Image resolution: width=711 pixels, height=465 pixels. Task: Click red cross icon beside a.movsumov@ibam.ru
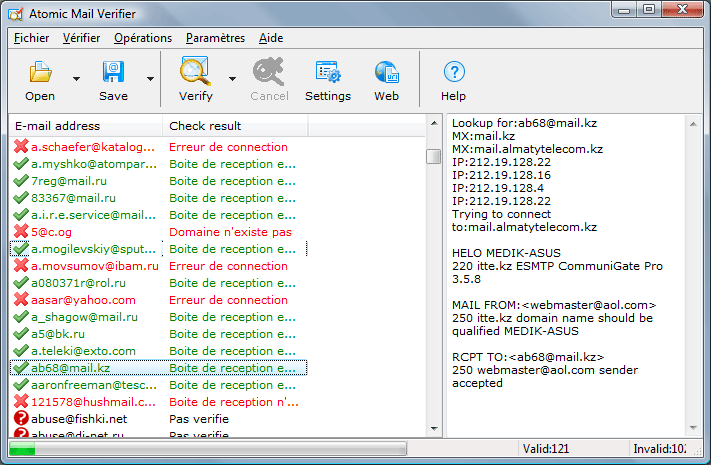pyautogui.click(x=21, y=265)
